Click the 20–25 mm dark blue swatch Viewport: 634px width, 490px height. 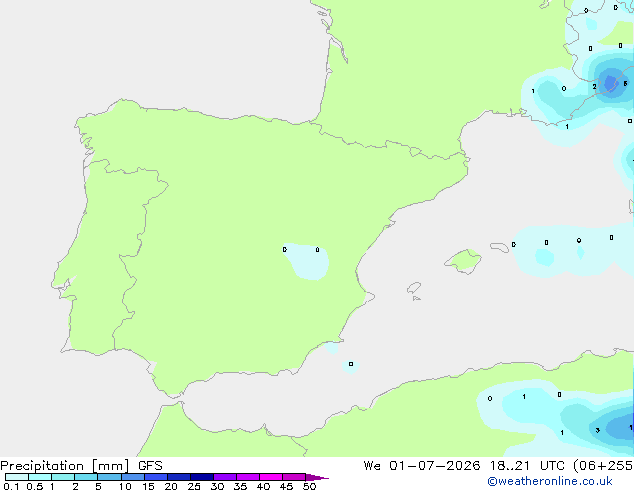[x=178, y=477]
